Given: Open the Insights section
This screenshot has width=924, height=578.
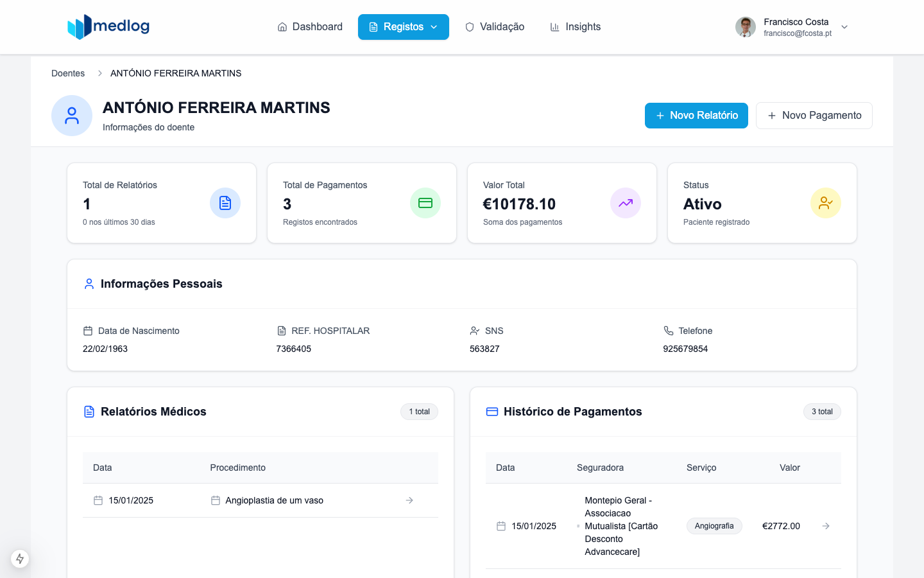Looking at the screenshot, I should point(576,27).
